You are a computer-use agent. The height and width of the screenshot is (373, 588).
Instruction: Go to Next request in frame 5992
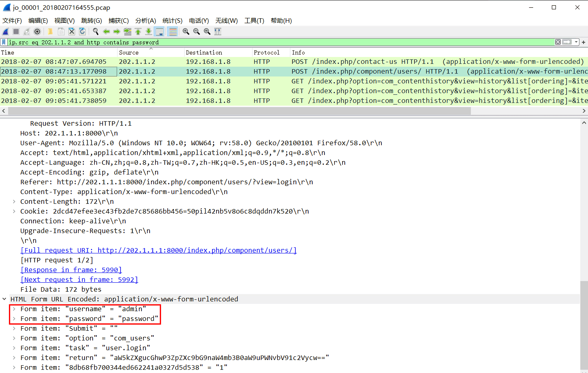79,280
